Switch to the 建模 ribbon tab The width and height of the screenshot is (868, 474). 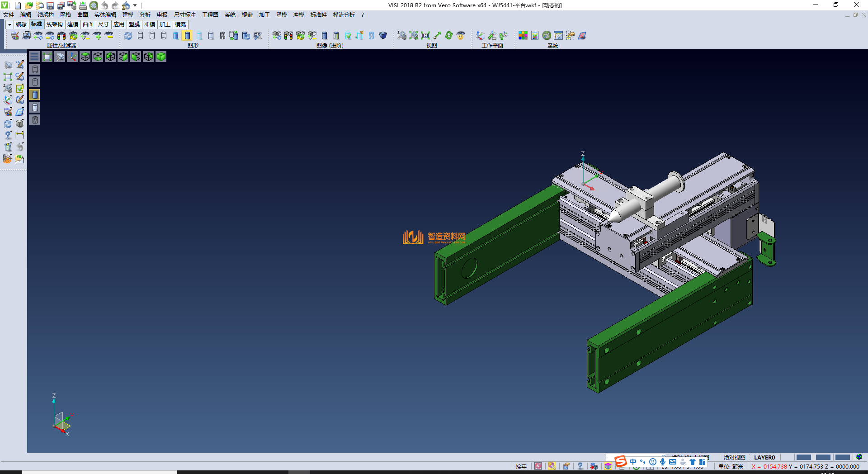pyautogui.click(x=73, y=24)
